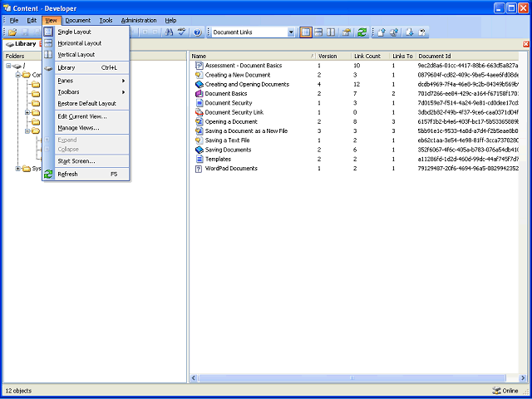Screen dimensions: 532x399
Task: Click the "12 objects" status text
Action: pyautogui.click(x=18, y=391)
